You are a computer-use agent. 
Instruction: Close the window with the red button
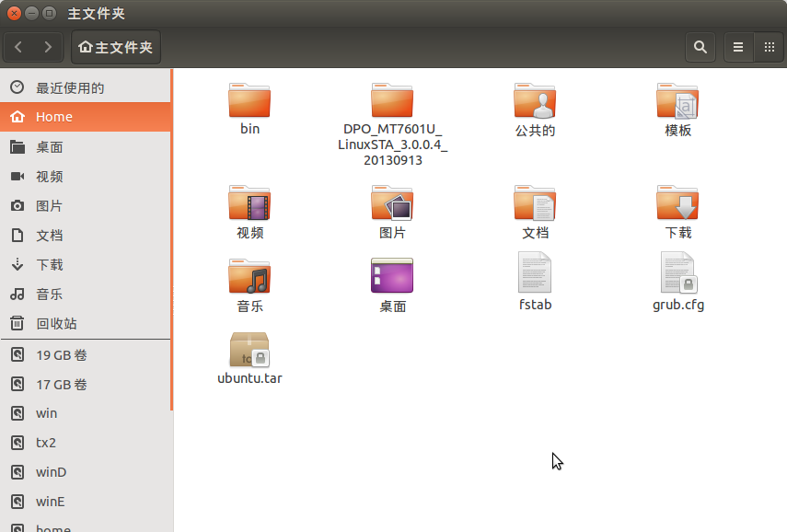[14, 13]
